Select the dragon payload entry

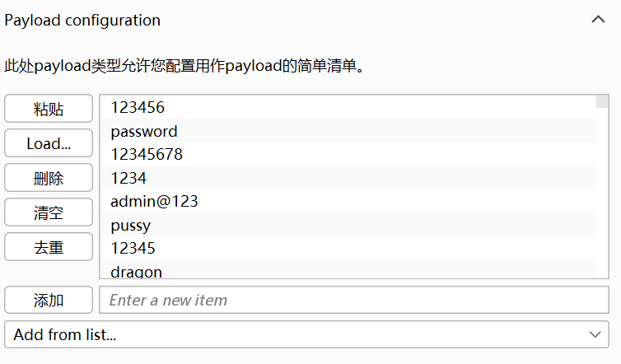pos(348,269)
